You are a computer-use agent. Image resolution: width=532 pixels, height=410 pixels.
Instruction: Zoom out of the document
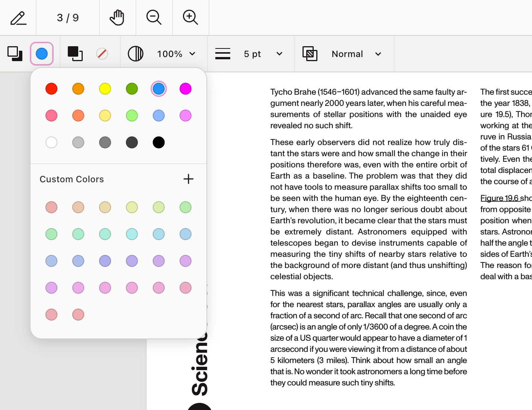point(154,17)
